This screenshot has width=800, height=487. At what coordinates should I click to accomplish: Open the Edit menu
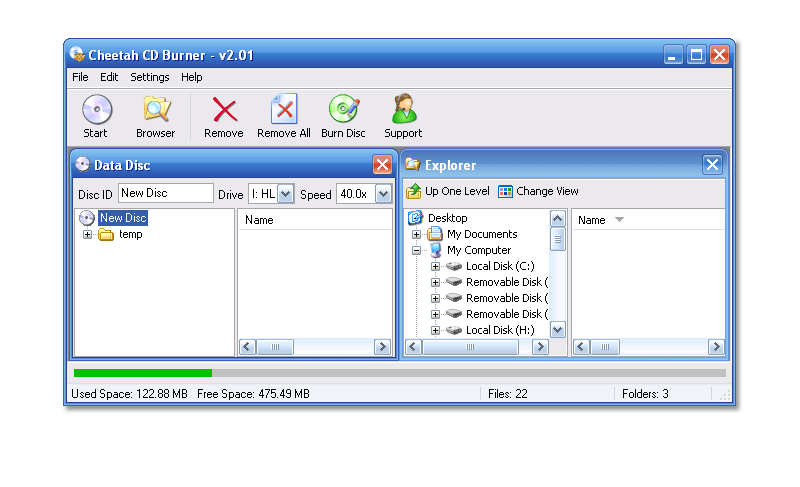[109, 77]
